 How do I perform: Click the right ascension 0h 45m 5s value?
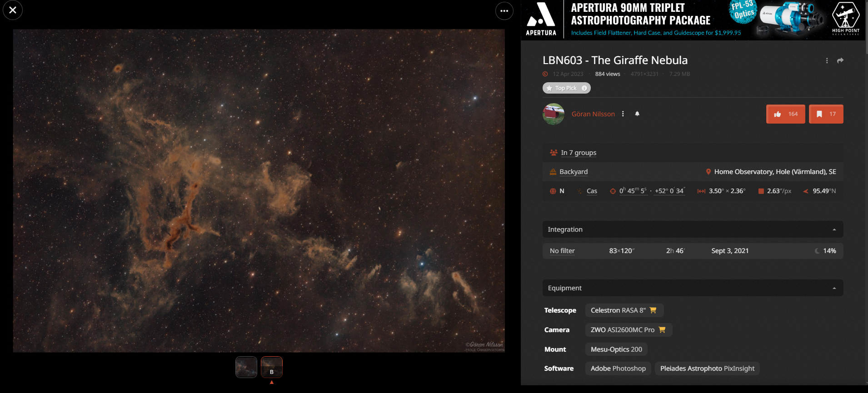633,191
